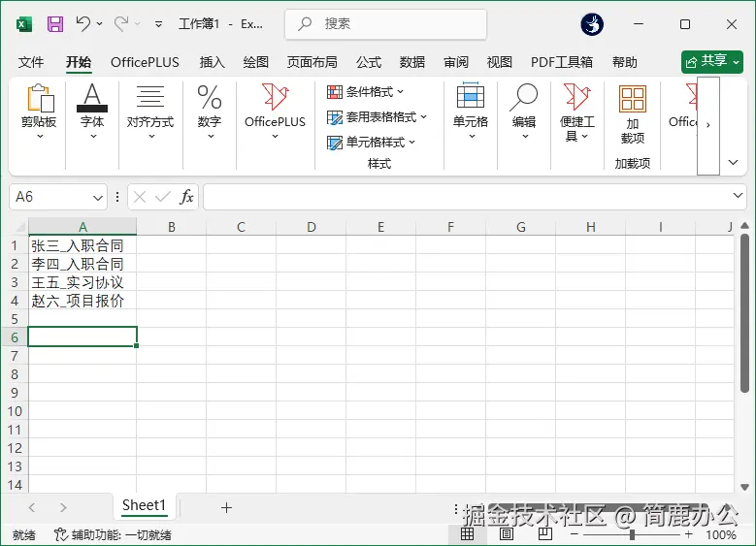
Task: Click the zoom out minus button
Action: pyautogui.click(x=574, y=534)
